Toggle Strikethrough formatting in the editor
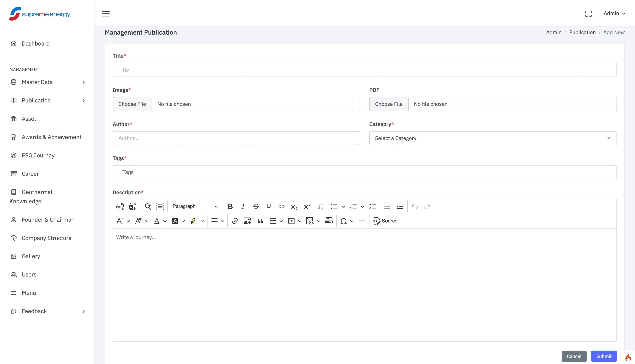Image resolution: width=635 pixels, height=364 pixels. [256, 206]
